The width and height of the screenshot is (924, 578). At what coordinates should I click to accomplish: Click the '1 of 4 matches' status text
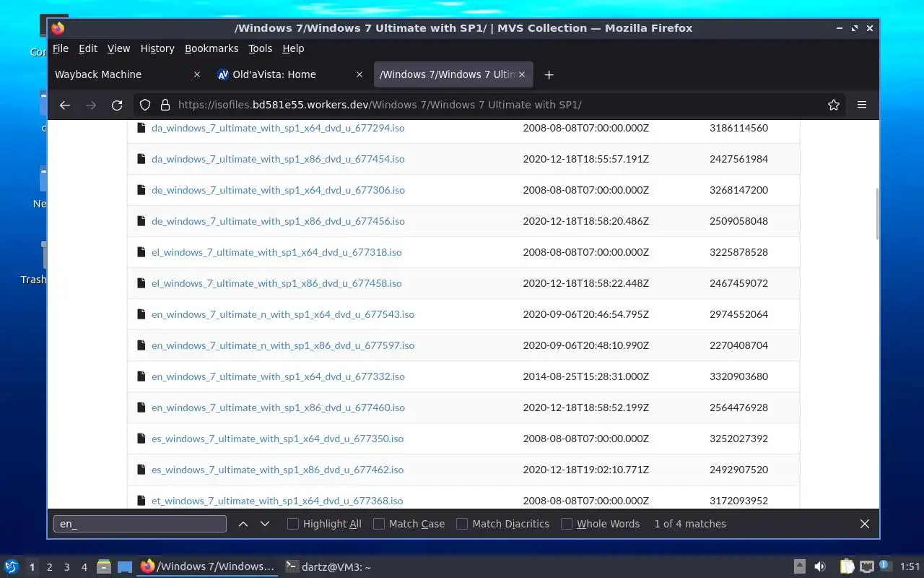[x=690, y=524]
